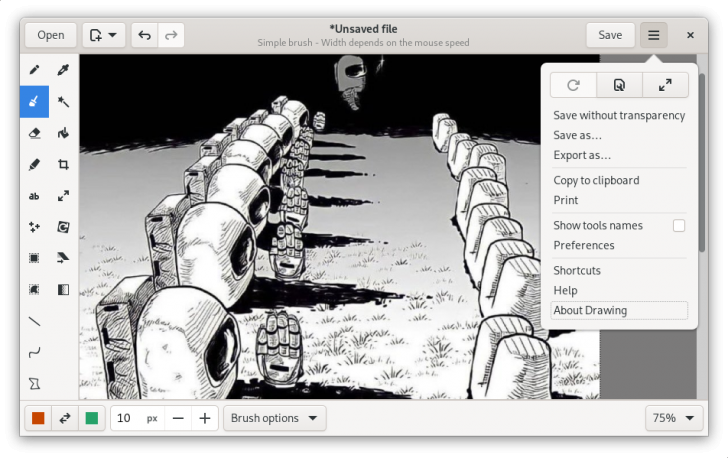Enable the Show tools names checkbox
This screenshot has height=458, width=728.
tap(679, 226)
